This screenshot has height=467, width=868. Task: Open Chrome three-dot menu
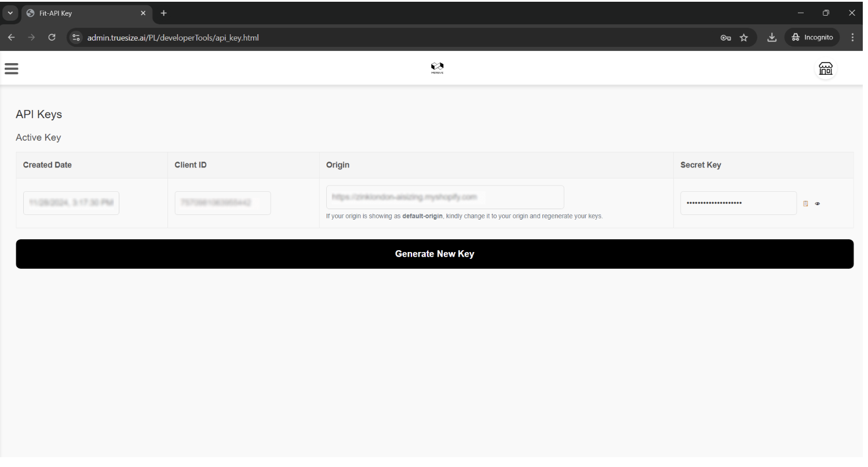coord(852,38)
